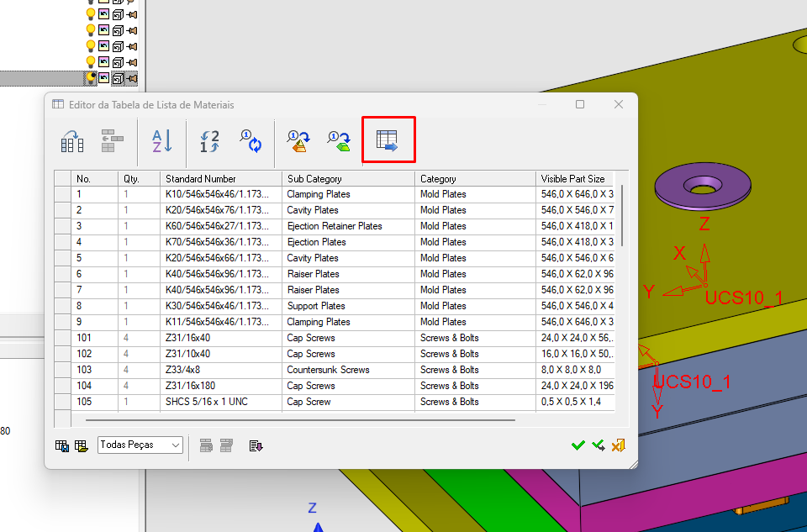Click the magnifier with green part icon
Viewport: 807px width, 532px height.
pos(339,141)
